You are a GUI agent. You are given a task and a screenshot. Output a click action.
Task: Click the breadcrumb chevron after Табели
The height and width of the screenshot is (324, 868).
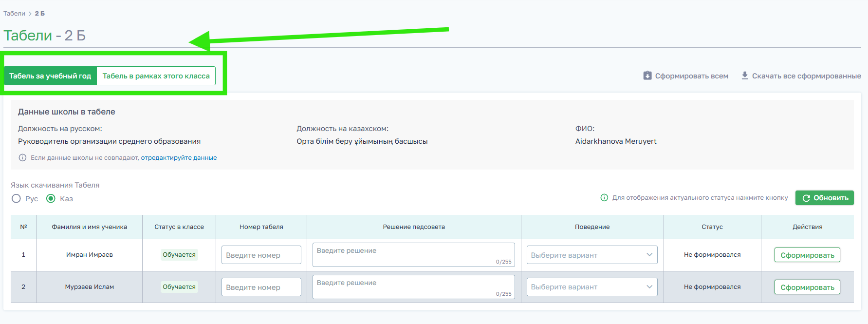coord(30,14)
